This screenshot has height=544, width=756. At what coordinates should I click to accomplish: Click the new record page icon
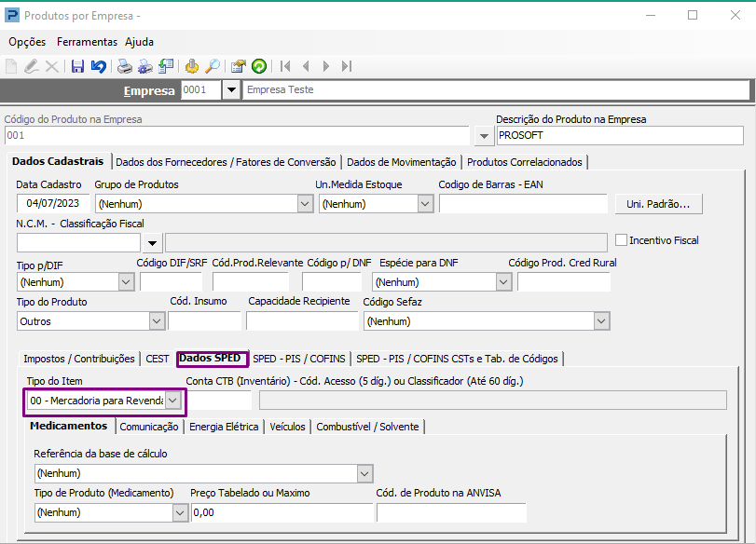[x=11, y=66]
